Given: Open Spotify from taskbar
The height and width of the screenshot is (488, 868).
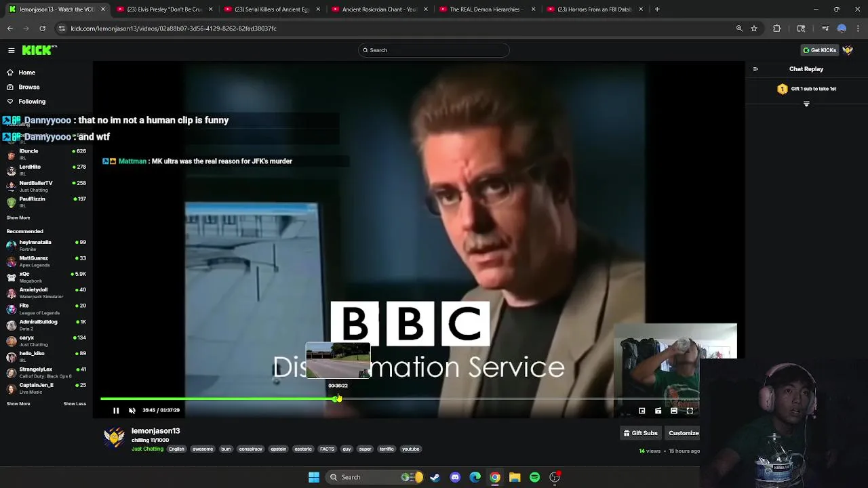Looking at the screenshot, I should 535,477.
